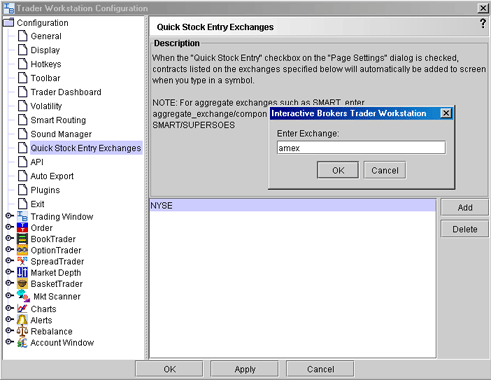Expand the BasketTrader tree node
Viewport: 491px width, 380px height.
[10, 283]
